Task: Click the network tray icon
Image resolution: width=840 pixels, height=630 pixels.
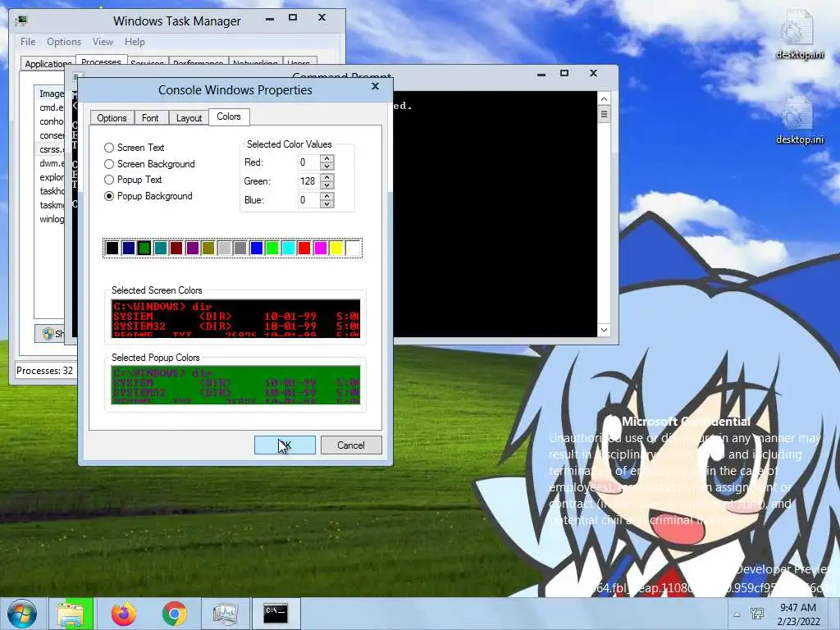Action: click(757, 614)
